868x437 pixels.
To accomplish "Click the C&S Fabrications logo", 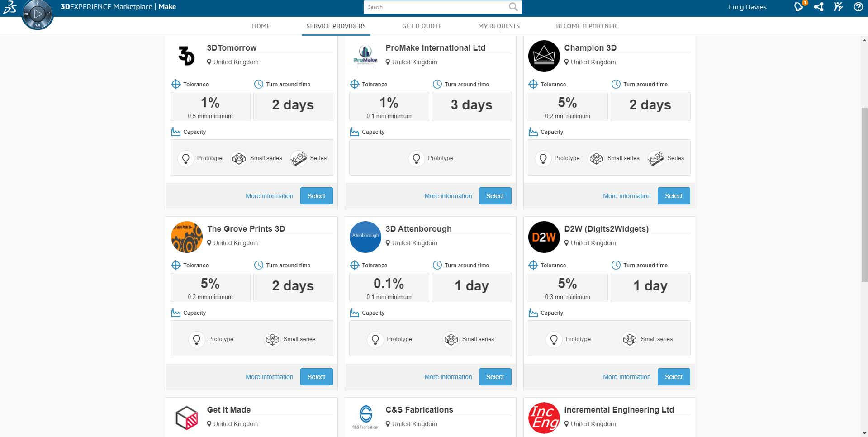I will click(365, 417).
